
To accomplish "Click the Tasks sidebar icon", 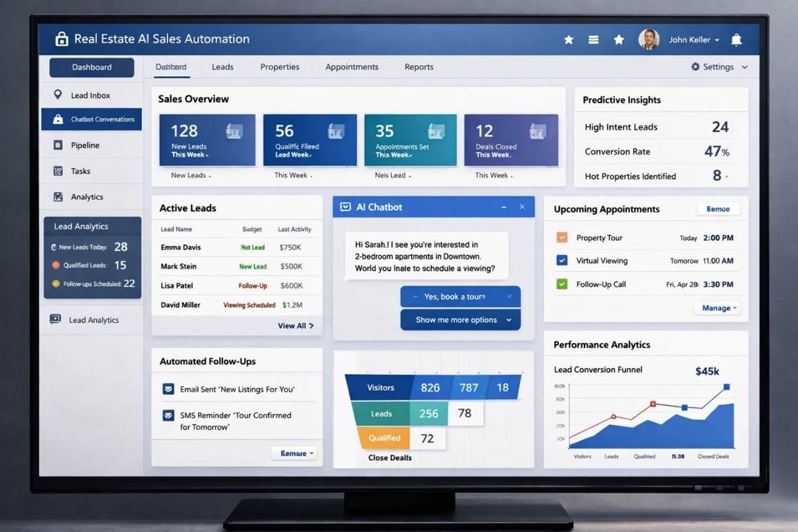I will (58, 171).
